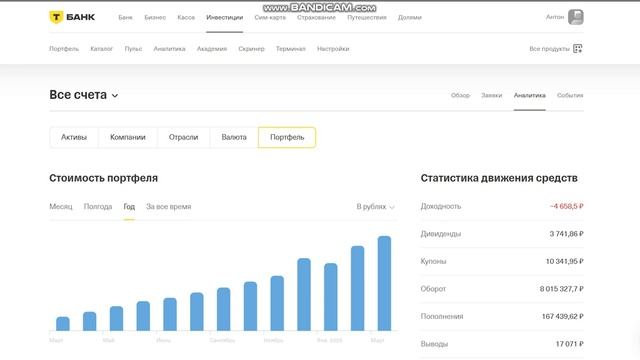Viewport: 640px width, 360px height.
Task: Click the Статистика движения средств heading
Action: 499,178
